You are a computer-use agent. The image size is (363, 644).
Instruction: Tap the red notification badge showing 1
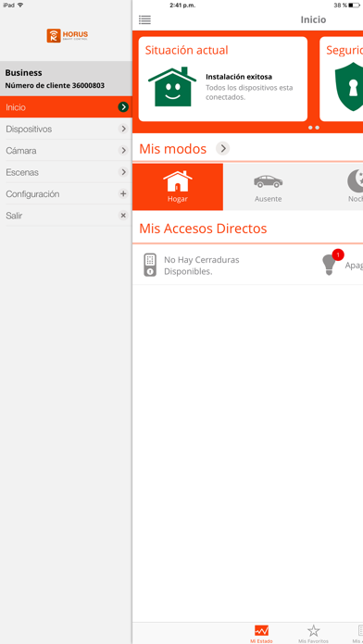pyautogui.click(x=338, y=254)
